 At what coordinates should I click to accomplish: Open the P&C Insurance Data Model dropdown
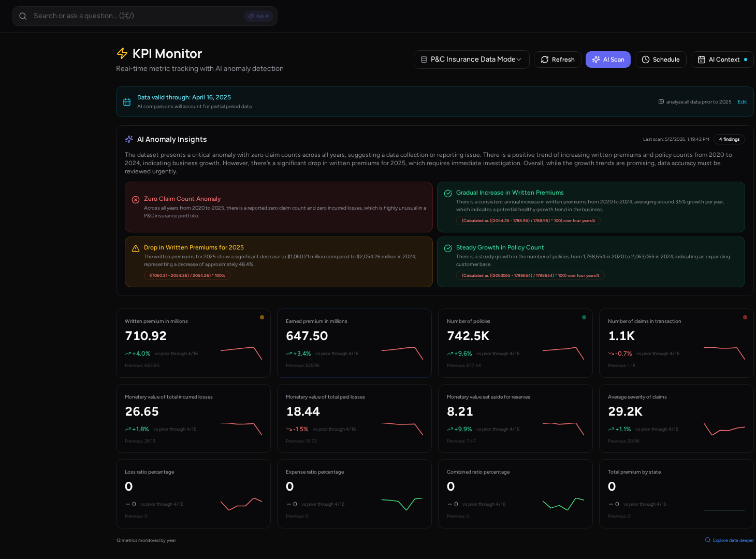tap(471, 60)
